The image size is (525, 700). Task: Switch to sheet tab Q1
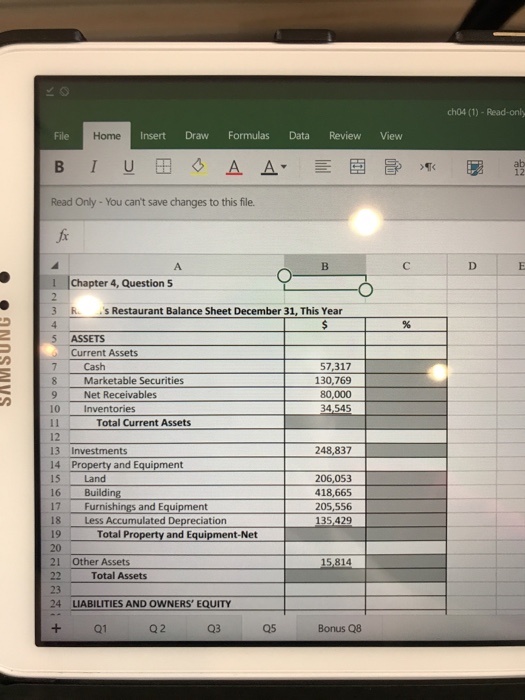click(x=100, y=629)
